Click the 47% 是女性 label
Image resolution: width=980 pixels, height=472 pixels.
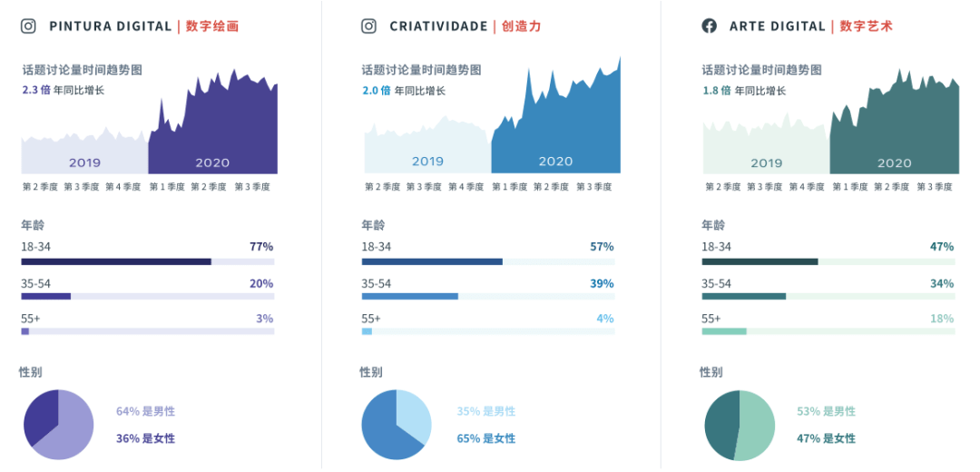click(x=827, y=438)
